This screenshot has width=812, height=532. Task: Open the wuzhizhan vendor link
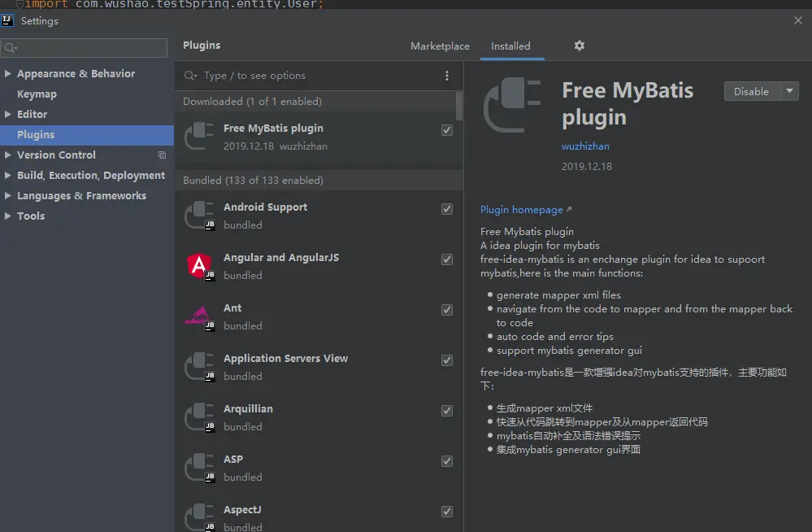tap(585, 146)
